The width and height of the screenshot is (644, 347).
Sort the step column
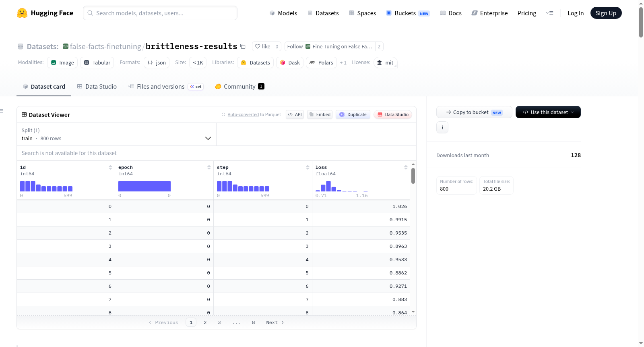[308, 167]
